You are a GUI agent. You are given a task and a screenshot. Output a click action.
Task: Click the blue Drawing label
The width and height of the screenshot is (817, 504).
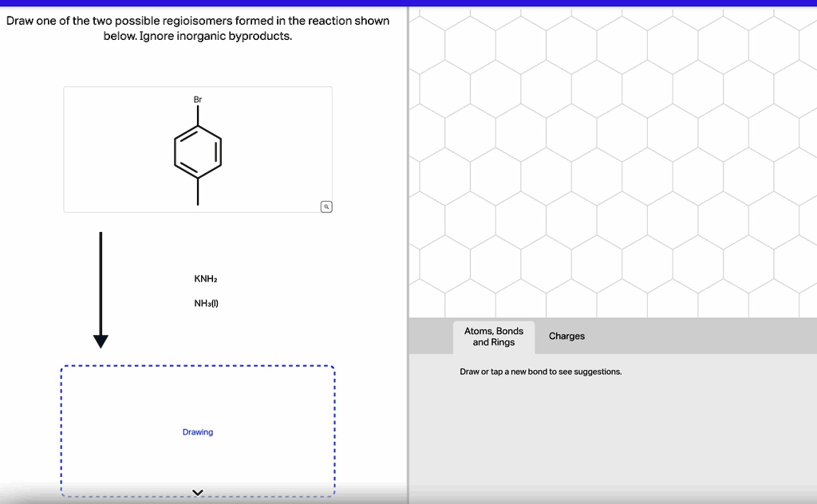[x=197, y=431]
